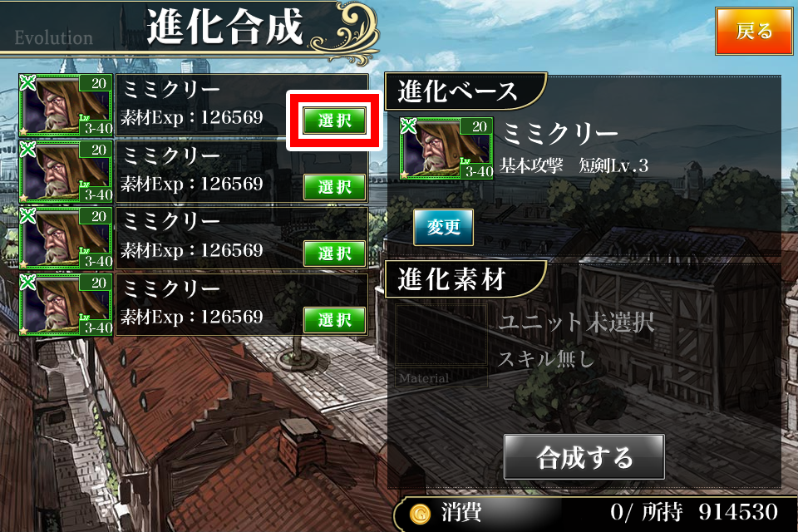Click the empty Material slot
Viewport: 798px width, 532px height.
pos(441,346)
